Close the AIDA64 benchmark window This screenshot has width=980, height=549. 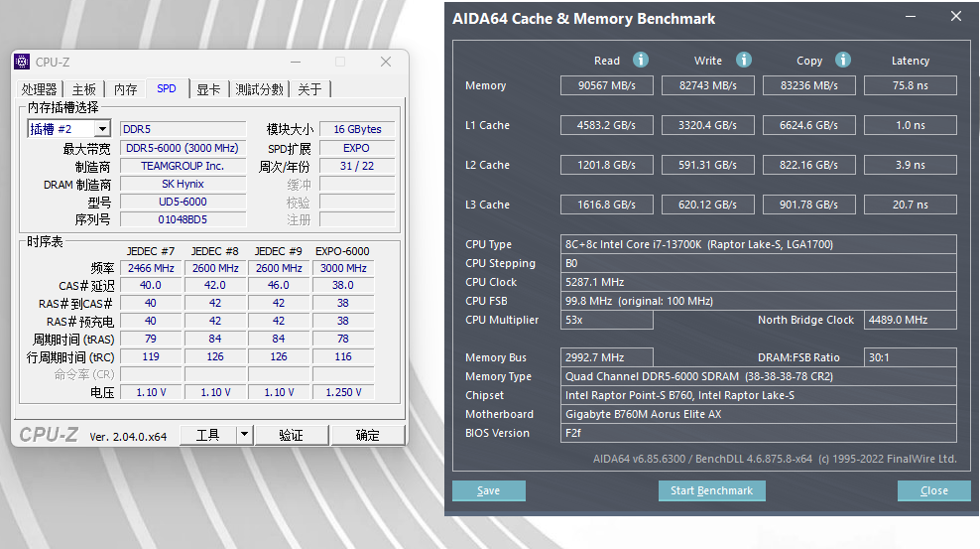(956, 17)
